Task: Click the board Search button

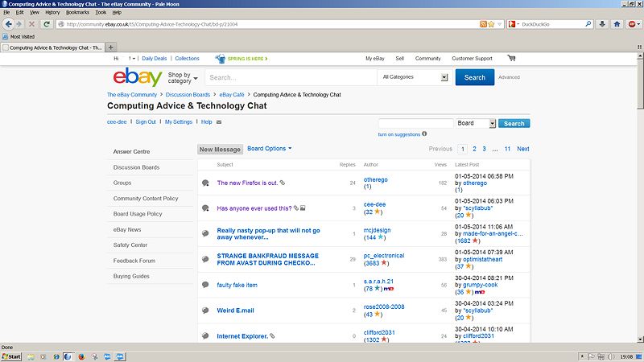Action: pos(514,123)
